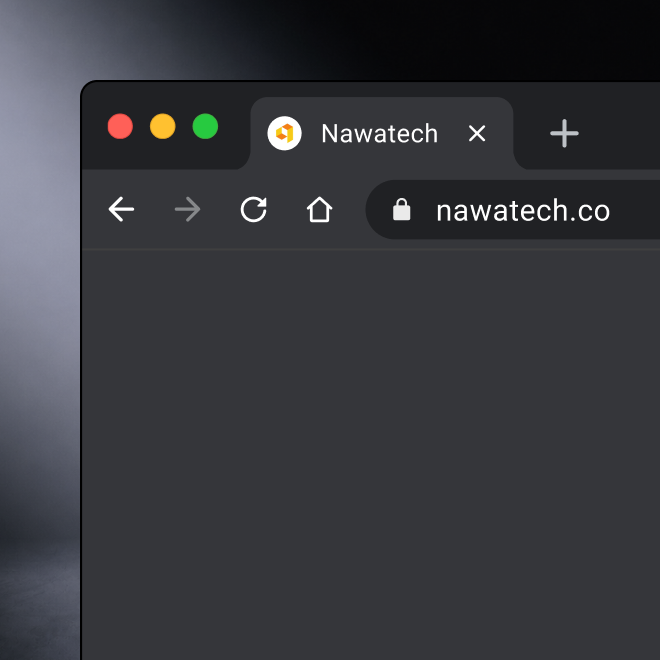Viewport: 660px width, 660px height.
Task: Close the window with the red button
Action: click(120, 126)
